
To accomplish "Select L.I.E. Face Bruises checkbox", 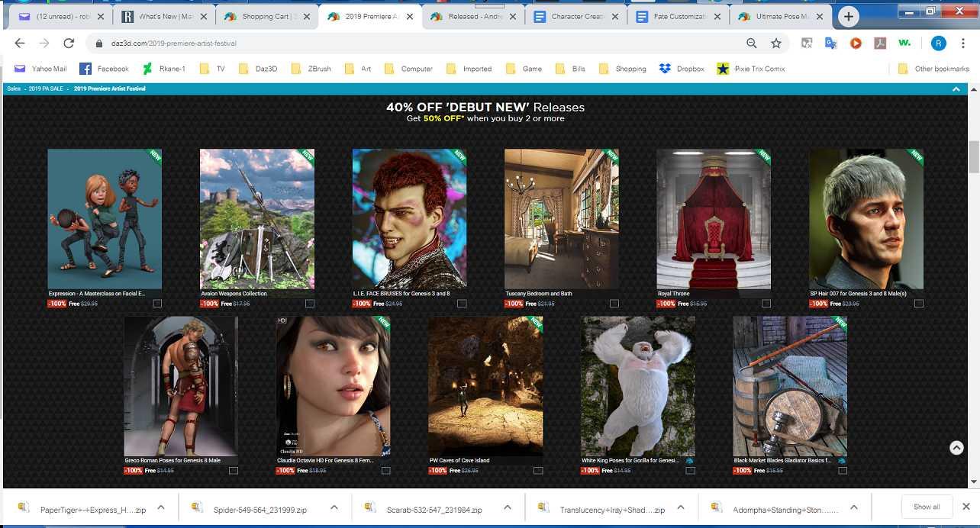I will (462, 304).
